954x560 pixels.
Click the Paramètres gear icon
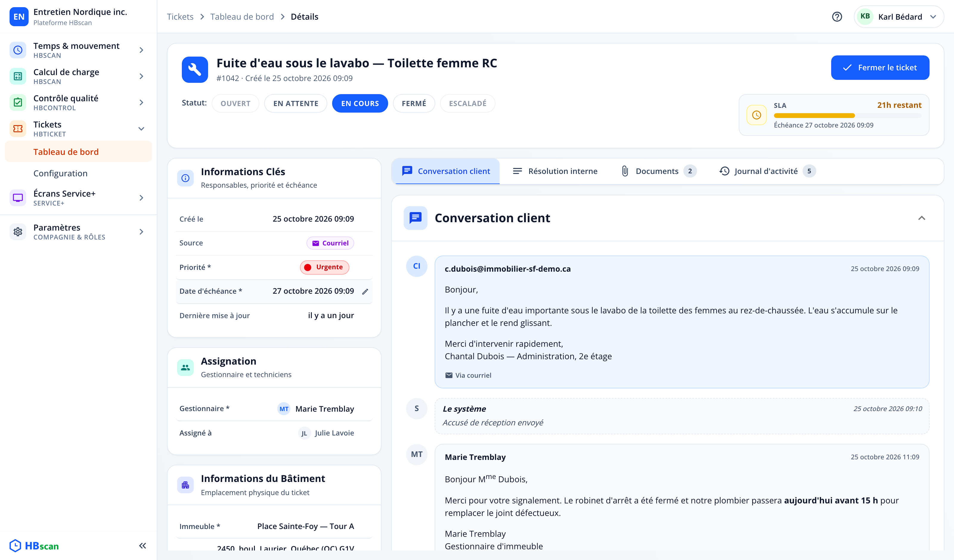coord(18,231)
